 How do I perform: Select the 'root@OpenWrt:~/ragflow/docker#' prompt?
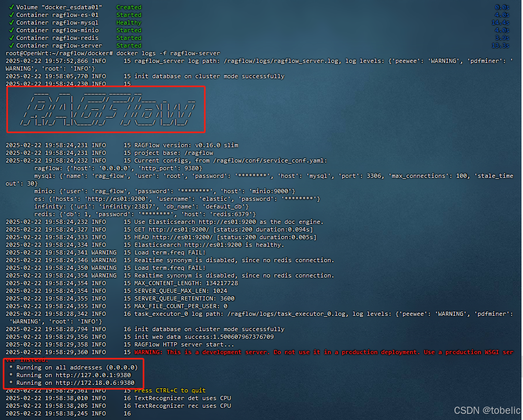59,53
